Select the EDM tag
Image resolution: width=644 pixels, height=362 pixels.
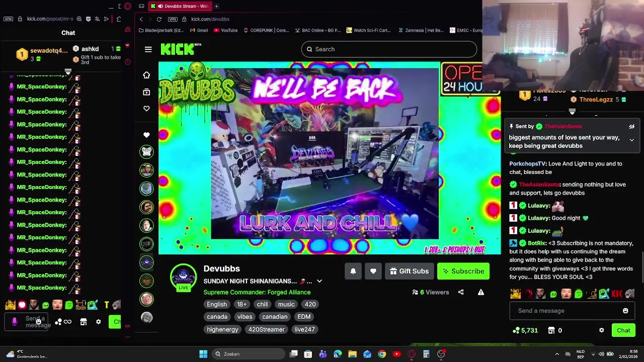(x=304, y=317)
